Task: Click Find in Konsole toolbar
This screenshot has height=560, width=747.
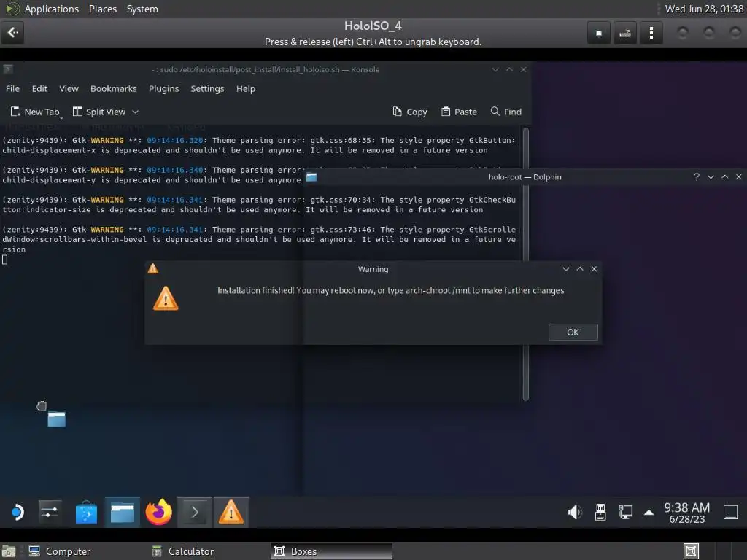Action: click(x=506, y=112)
